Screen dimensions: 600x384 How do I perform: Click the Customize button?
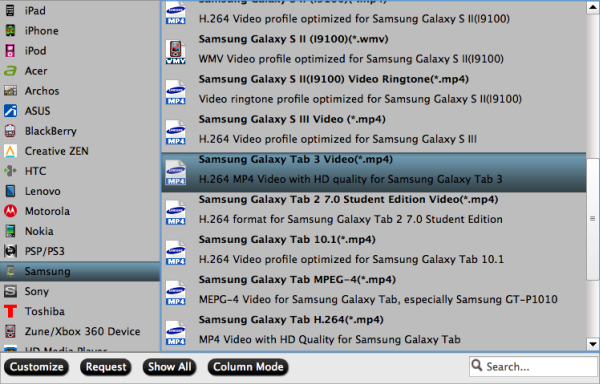coord(36,367)
